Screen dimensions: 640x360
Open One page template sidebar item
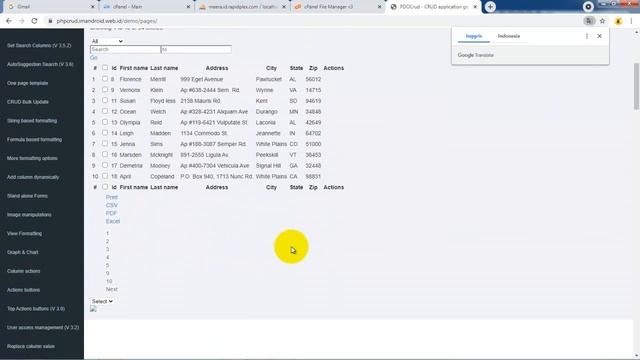pos(27,83)
